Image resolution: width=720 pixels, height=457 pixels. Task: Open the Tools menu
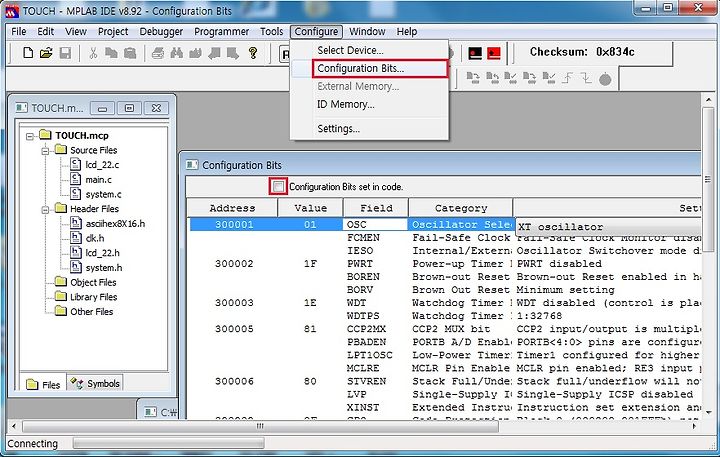[x=271, y=32]
